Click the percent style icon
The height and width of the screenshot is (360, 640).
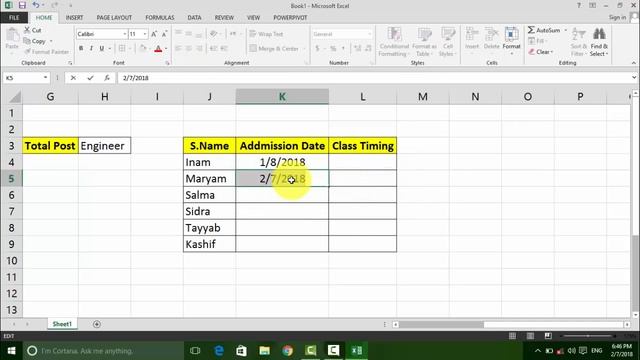[x=333, y=49]
